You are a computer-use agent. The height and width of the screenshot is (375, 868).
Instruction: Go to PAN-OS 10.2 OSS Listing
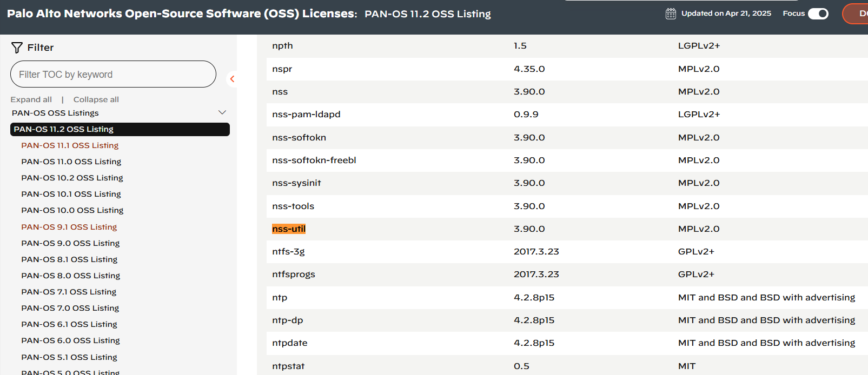(72, 178)
